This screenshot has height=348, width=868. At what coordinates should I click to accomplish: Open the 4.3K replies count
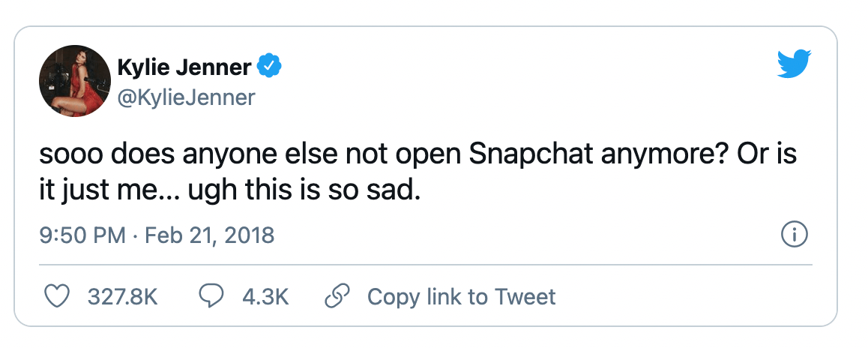[x=265, y=296]
